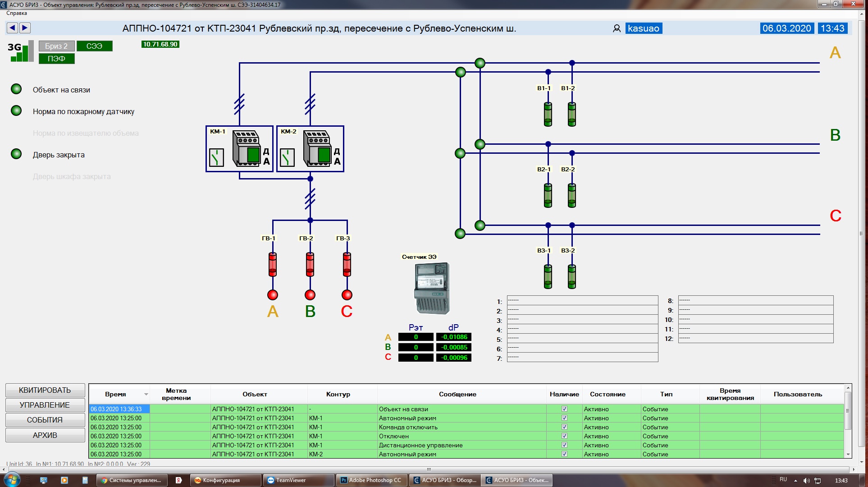Image resolution: width=868 pixels, height=487 pixels.
Task: Toggle checkbox in 'Объект на связи' row
Action: [x=564, y=409]
